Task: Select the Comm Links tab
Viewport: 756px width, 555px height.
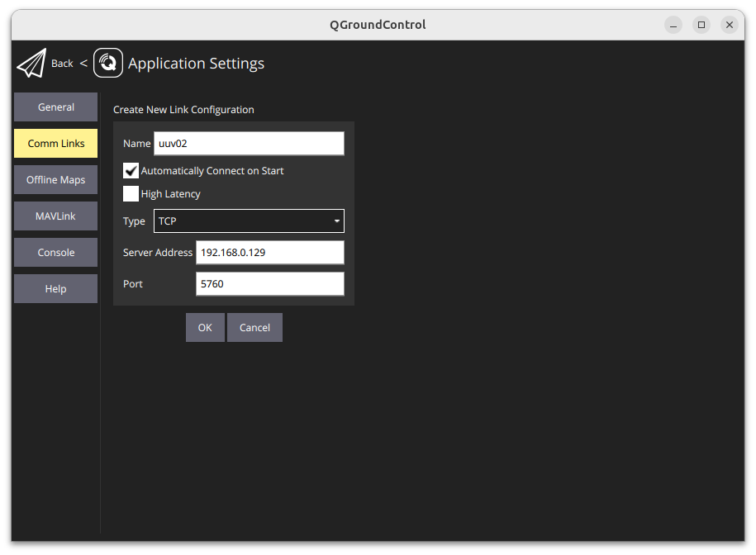Action: point(56,143)
